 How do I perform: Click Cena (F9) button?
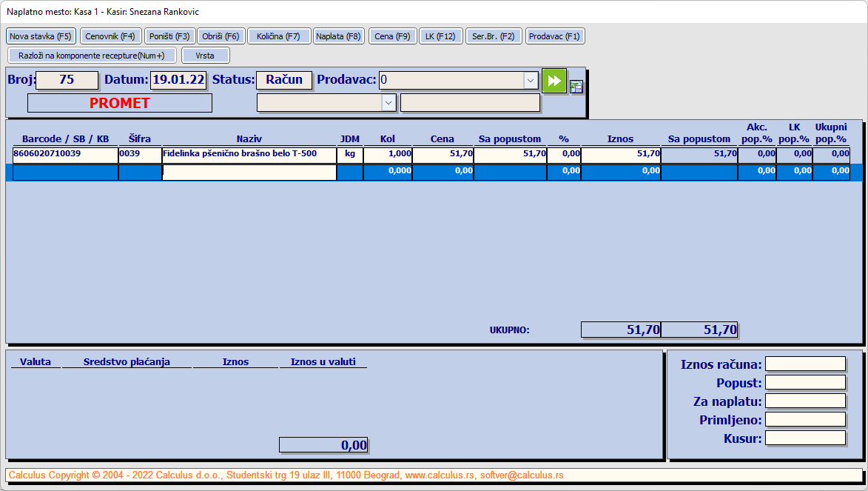[x=392, y=36]
